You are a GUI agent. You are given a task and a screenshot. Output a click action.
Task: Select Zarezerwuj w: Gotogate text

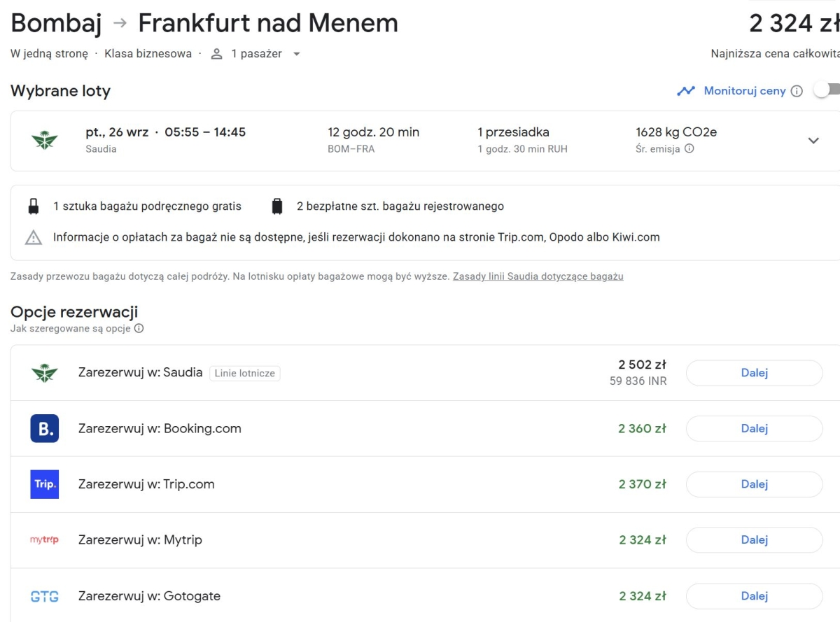click(149, 596)
